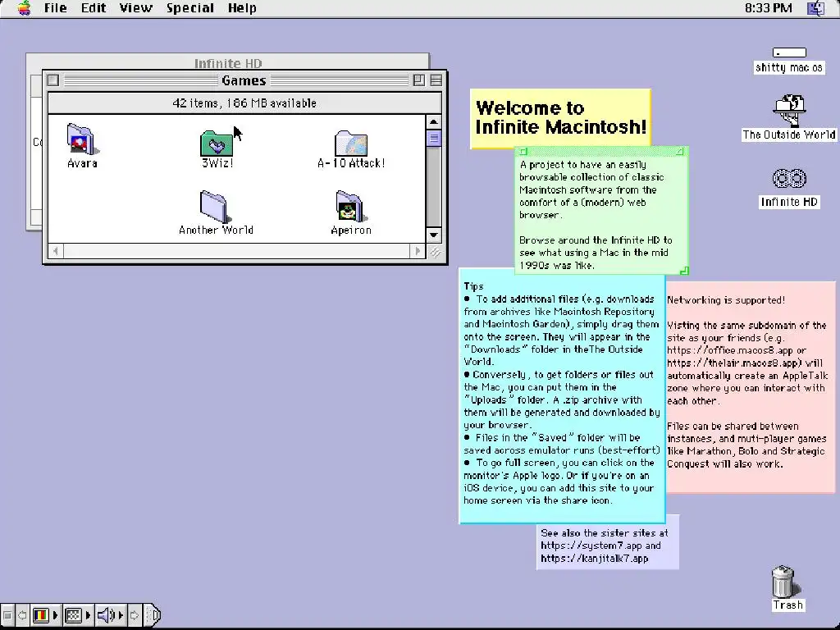The image size is (840, 630).
Task: Close the green sticky note with its close box
Action: [x=524, y=152]
